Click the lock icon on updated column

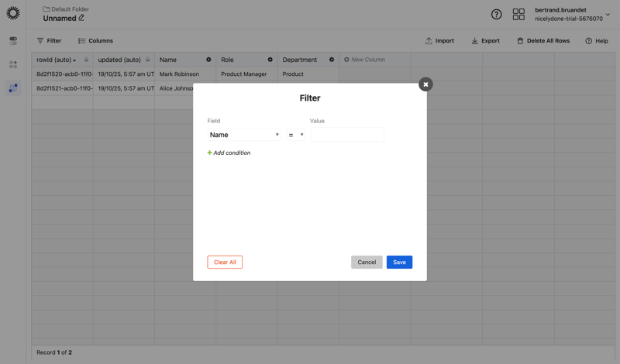point(148,60)
